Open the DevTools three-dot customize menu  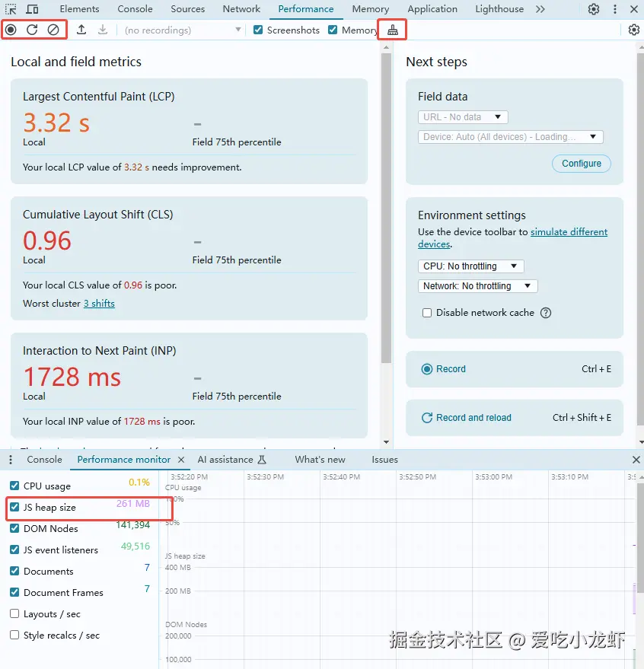coord(615,9)
